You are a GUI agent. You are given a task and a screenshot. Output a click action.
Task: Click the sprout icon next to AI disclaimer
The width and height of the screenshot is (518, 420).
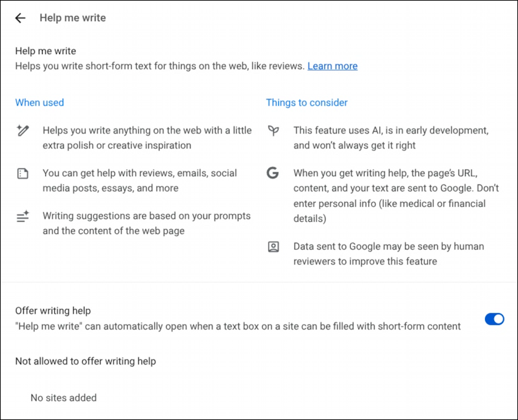[273, 131]
